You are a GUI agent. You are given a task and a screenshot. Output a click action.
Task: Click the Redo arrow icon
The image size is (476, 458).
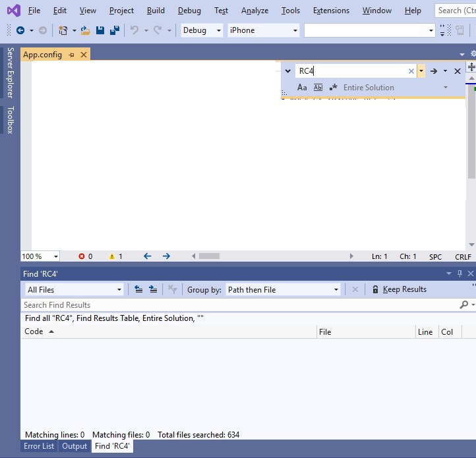point(158,30)
